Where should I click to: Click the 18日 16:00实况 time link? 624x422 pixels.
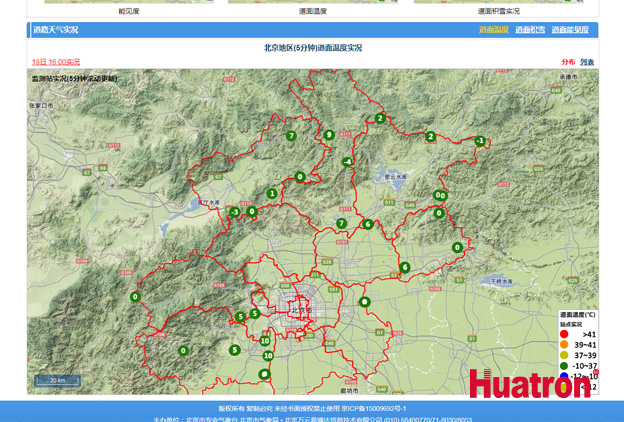tap(56, 62)
